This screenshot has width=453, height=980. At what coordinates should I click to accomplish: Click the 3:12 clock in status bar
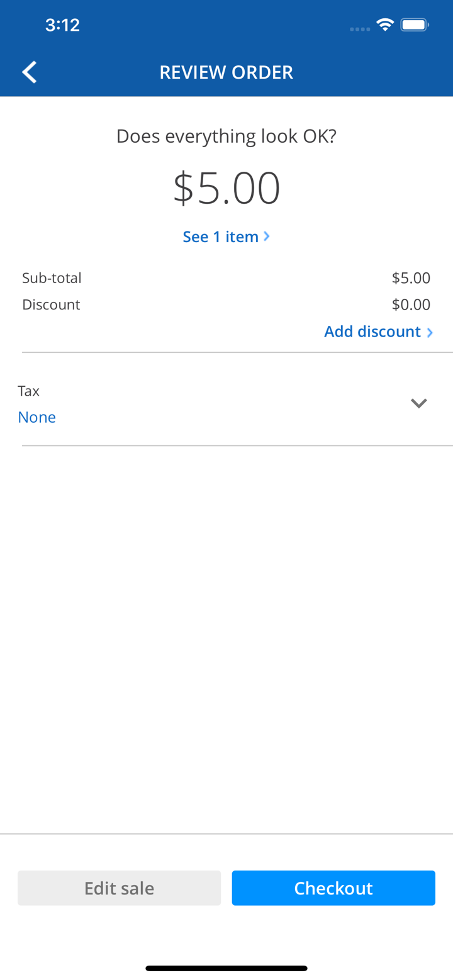click(x=62, y=25)
